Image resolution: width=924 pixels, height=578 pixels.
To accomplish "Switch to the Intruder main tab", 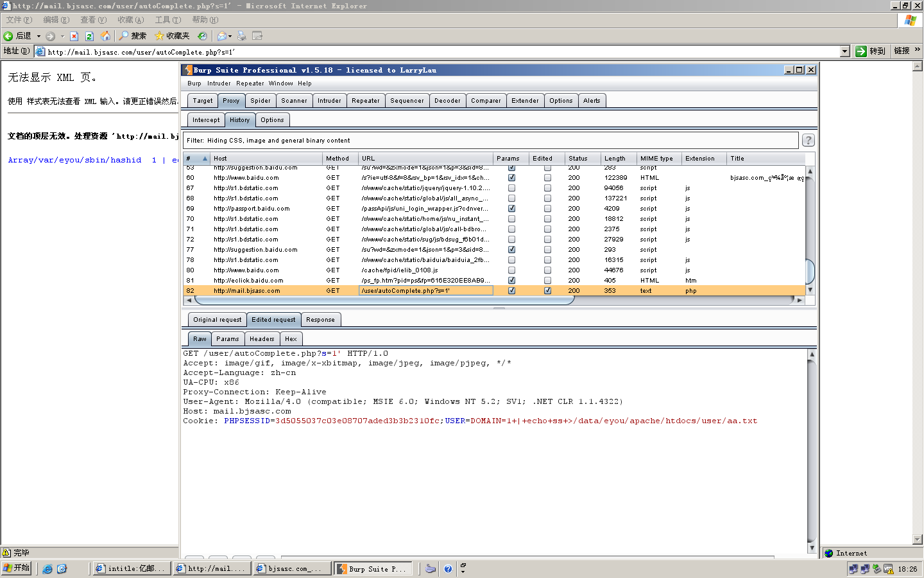I will click(329, 101).
